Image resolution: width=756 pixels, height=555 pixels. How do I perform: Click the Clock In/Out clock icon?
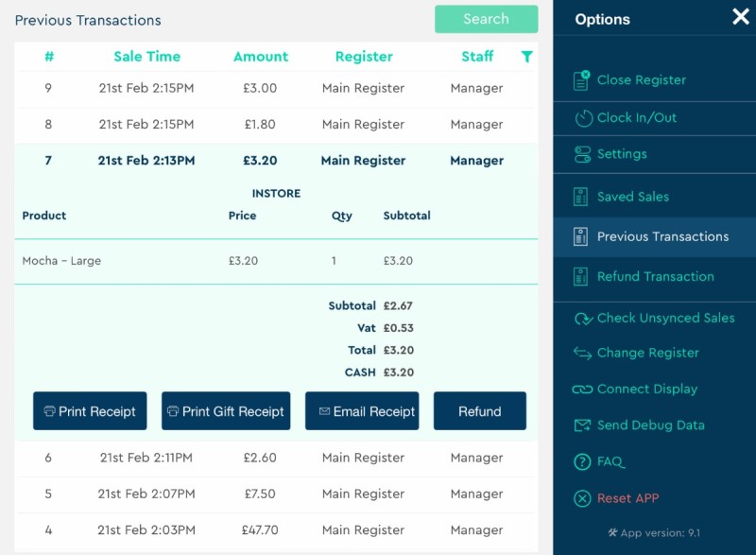tap(582, 118)
